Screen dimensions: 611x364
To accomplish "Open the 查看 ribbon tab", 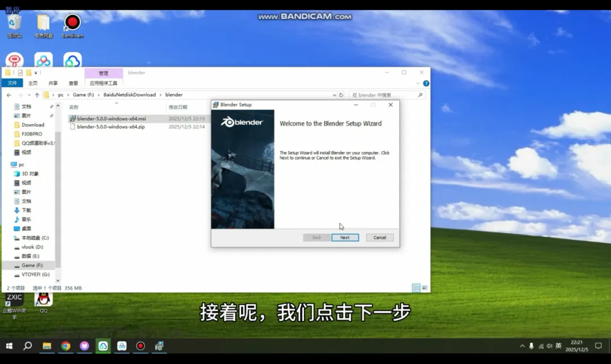I will pos(73,83).
